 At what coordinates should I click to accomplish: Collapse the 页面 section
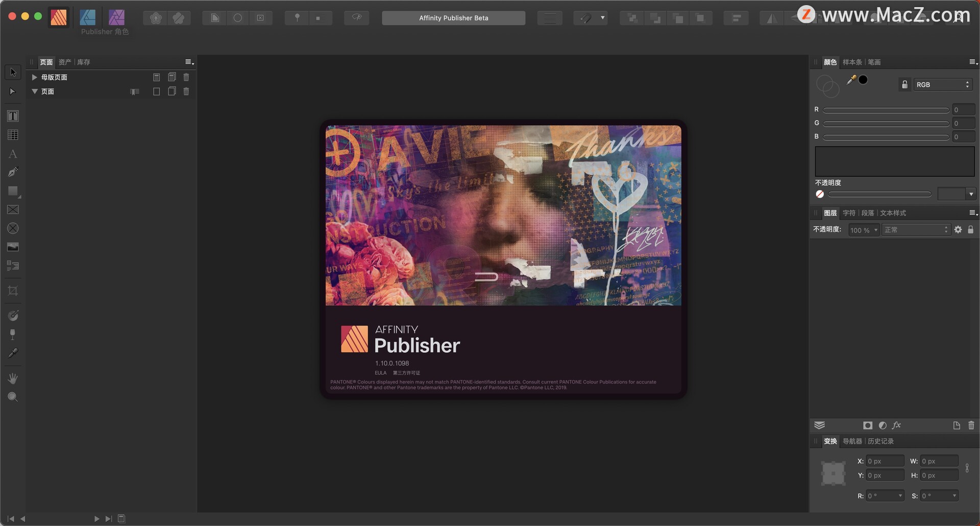click(34, 91)
